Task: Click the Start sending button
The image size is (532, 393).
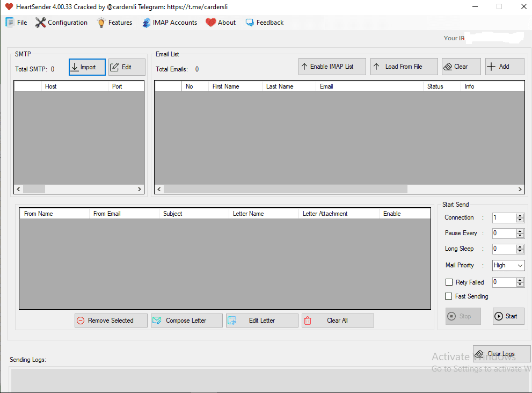Action: [x=508, y=316]
